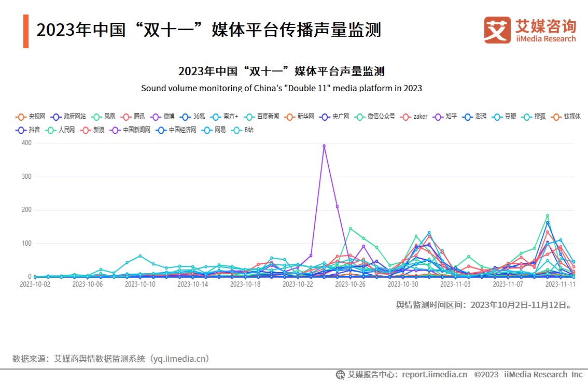The height and width of the screenshot is (382, 588).
Task: Toggle the 搜狐 legend entry
Action: tap(534, 117)
